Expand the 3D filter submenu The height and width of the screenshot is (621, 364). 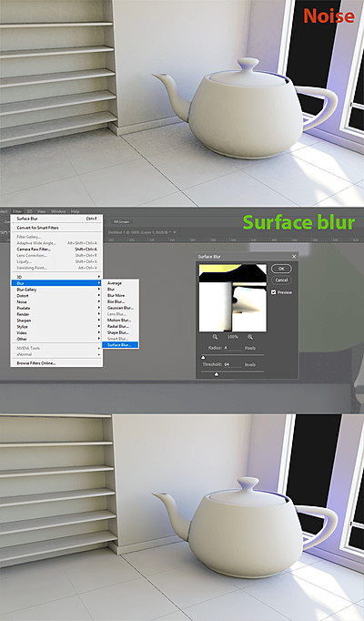56,277
